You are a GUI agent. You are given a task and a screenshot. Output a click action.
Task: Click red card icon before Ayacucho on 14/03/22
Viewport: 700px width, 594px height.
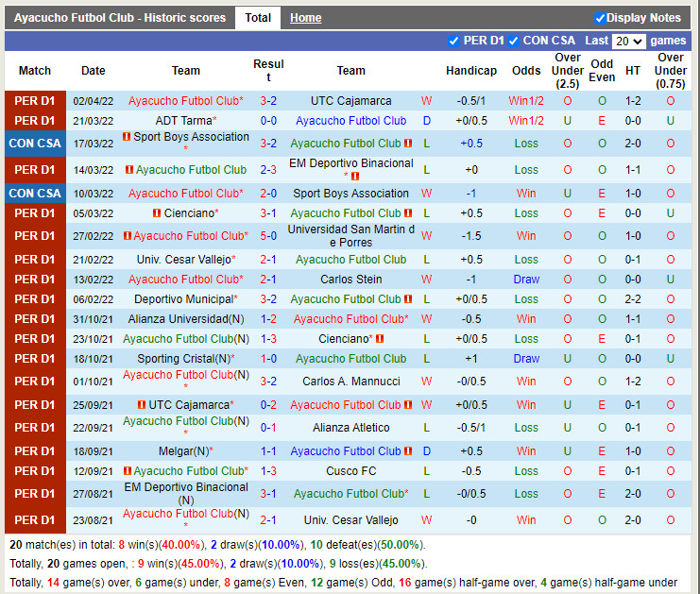pos(128,170)
